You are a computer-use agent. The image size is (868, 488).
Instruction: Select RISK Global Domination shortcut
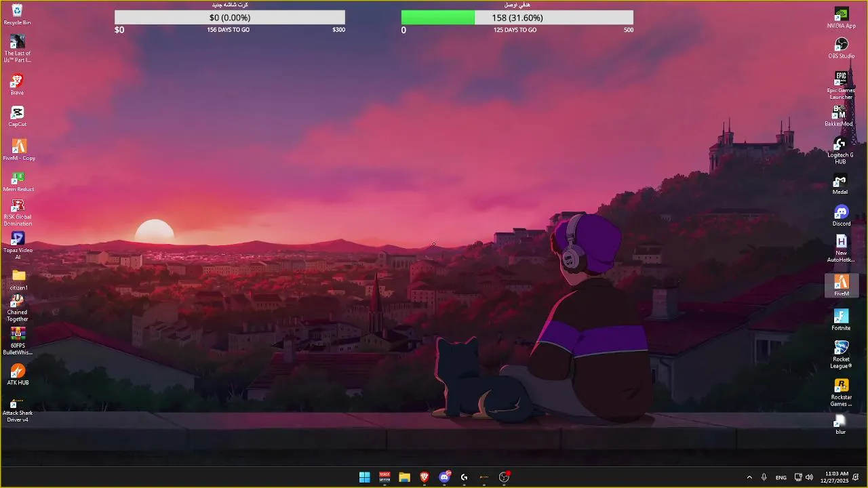tap(18, 212)
